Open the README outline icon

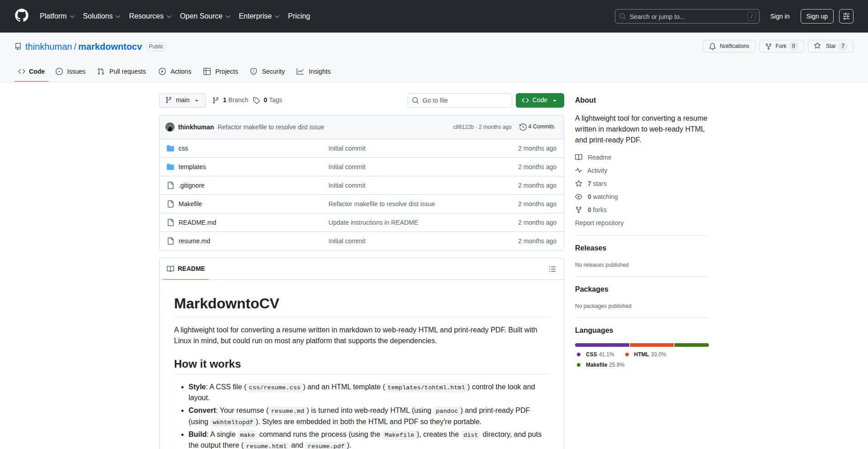point(552,269)
